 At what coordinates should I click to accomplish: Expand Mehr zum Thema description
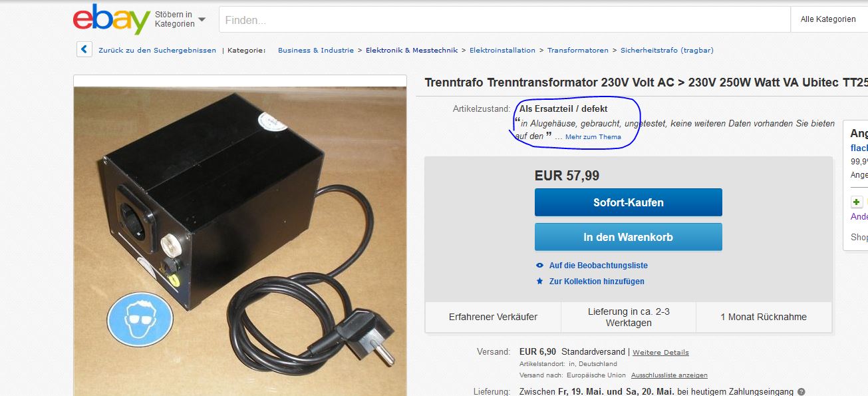(593, 137)
